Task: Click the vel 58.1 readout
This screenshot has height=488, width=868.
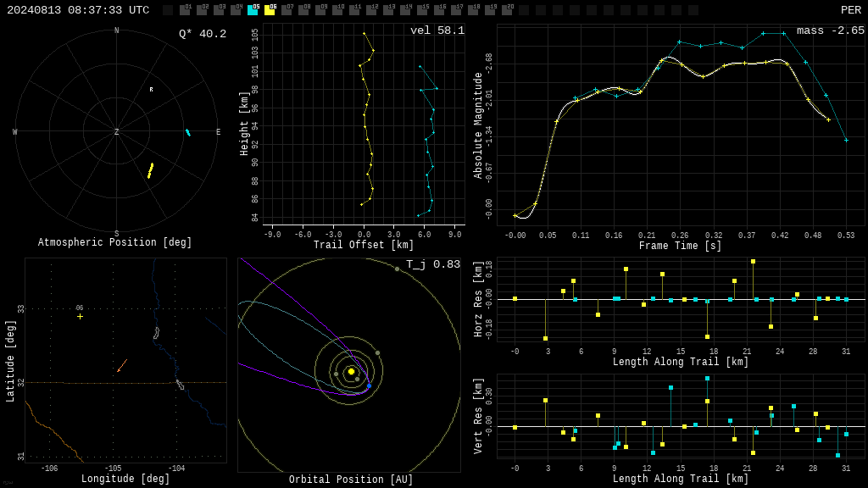Action: [437, 30]
